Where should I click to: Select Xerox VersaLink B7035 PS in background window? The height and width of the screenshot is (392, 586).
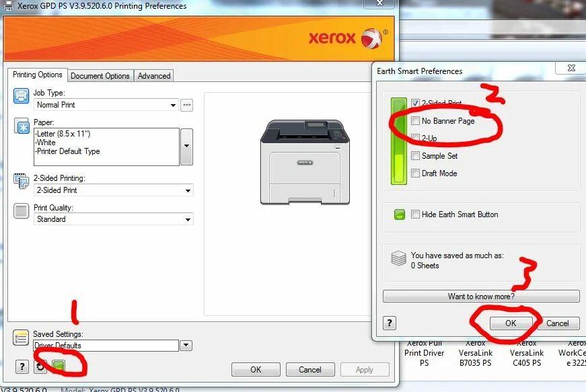pyautogui.click(x=476, y=353)
